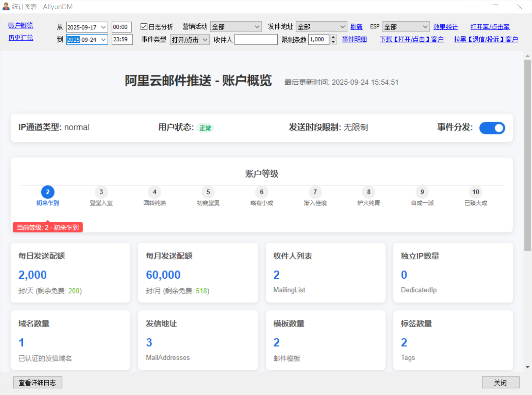This screenshot has height=395, width=532.
Task: Click the level 2 初来乍到 circle
Action: click(48, 192)
